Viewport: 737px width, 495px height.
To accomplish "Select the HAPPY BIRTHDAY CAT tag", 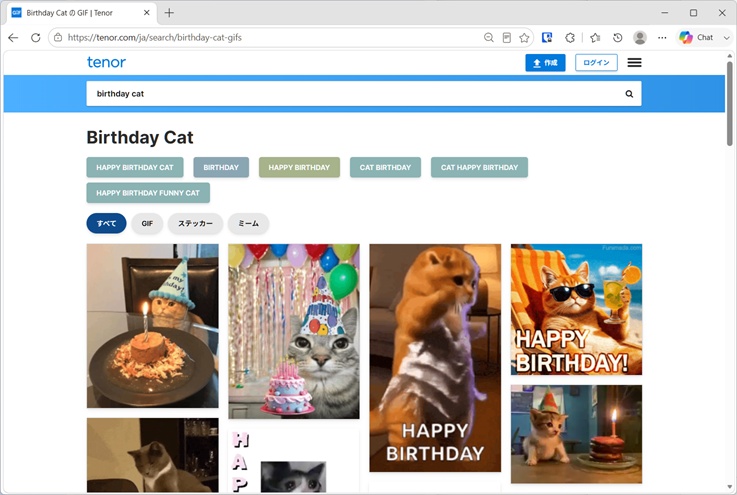I will [135, 167].
